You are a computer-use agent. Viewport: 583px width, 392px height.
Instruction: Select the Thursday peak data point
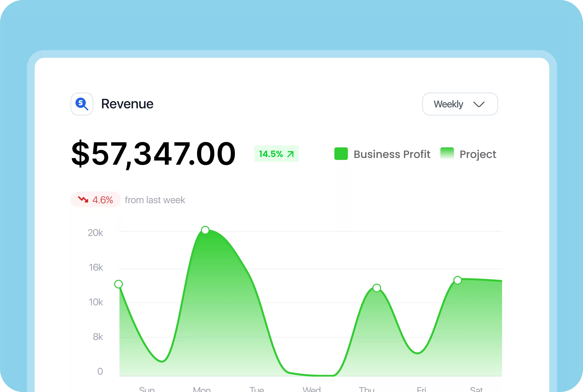click(x=377, y=288)
